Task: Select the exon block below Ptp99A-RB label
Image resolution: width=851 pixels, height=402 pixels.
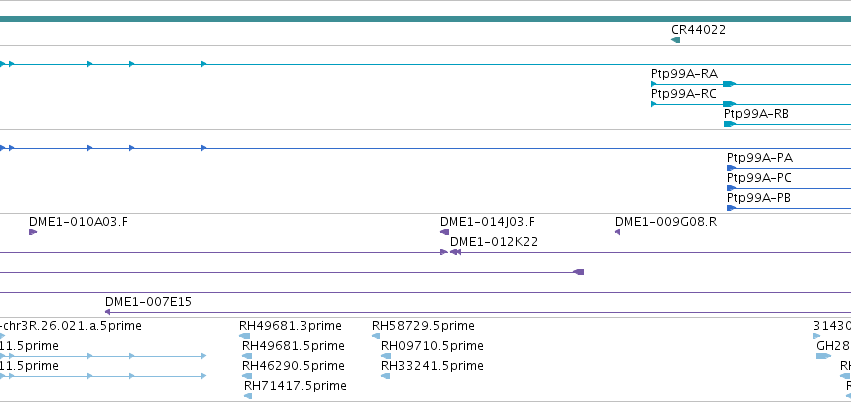Action: (729, 124)
